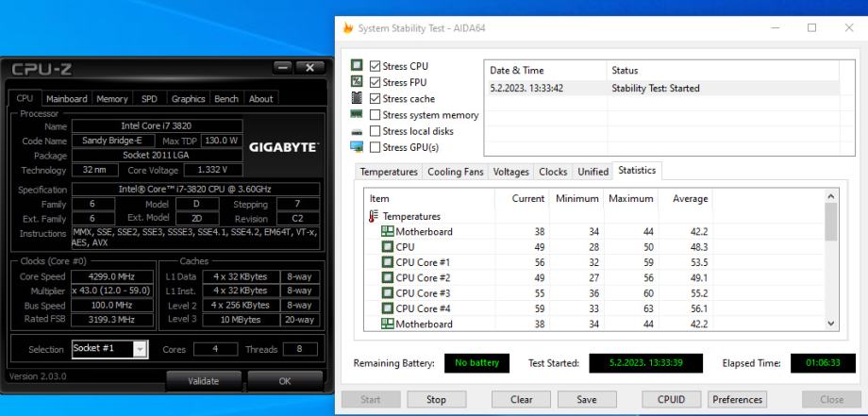
Task: Click the statistics list scroll-up arrow
Action: coord(830,196)
